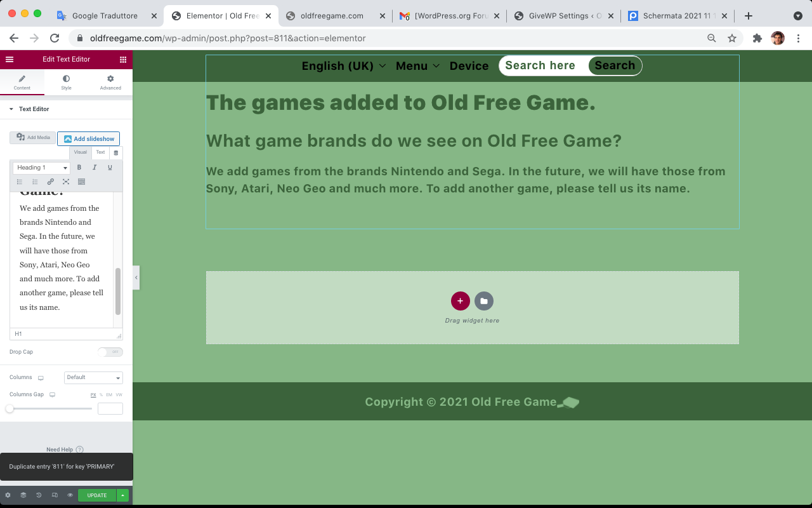Open Elementor page settings gear
The height and width of the screenshot is (508, 812).
click(8, 495)
